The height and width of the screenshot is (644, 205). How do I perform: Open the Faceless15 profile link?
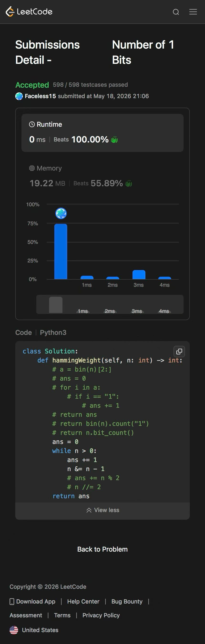[40, 96]
